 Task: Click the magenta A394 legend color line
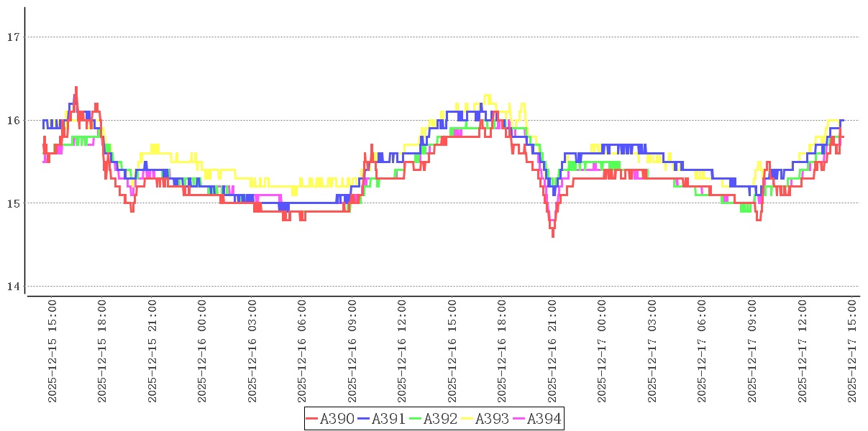[x=519, y=419]
